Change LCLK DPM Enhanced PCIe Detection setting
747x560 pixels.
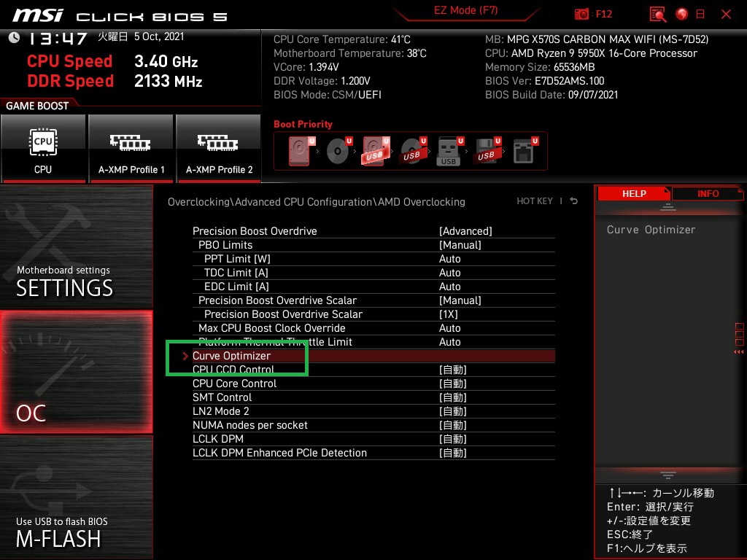pyautogui.click(x=373, y=452)
